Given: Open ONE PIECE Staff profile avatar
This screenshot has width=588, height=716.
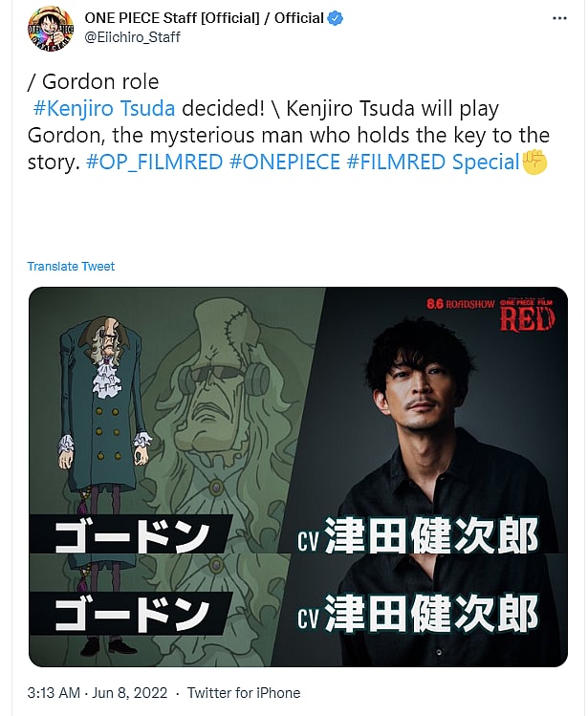Looking at the screenshot, I should 51,29.
